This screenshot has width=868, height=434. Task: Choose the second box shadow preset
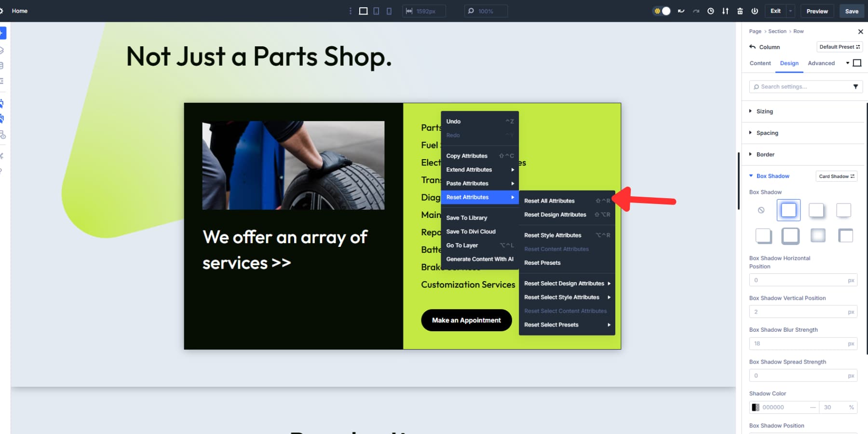click(816, 210)
